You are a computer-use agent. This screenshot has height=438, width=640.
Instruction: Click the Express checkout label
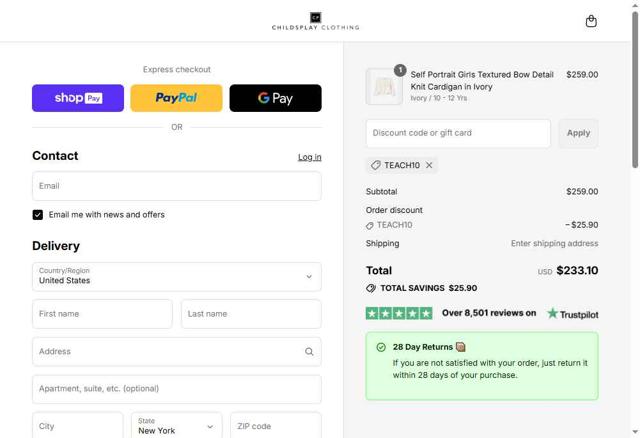[177, 69]
